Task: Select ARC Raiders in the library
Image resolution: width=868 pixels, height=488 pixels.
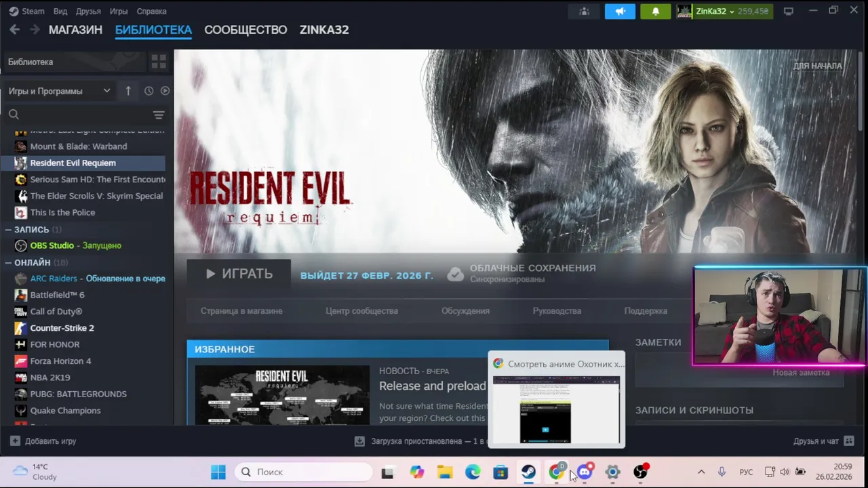Action: (83, 279)
